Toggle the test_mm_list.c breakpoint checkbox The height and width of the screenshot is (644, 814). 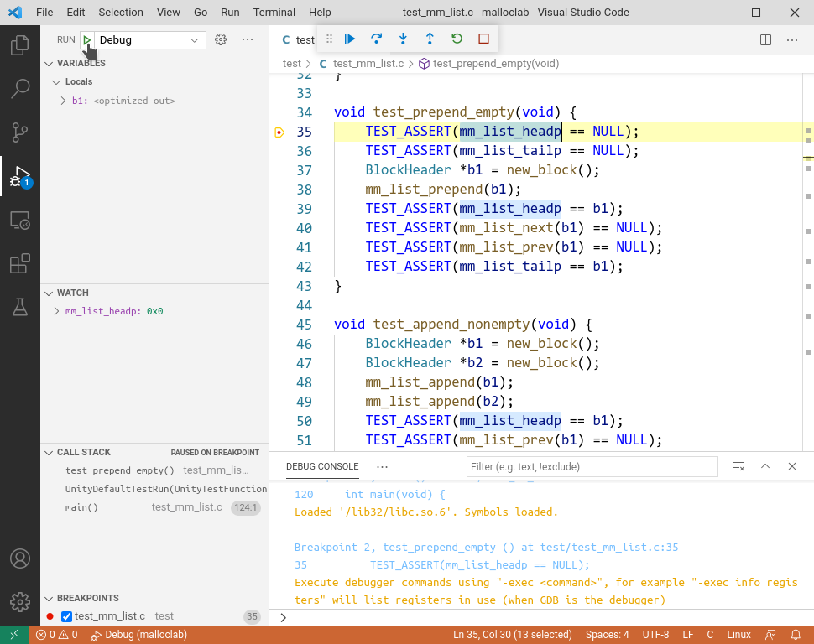coord(65,615)
